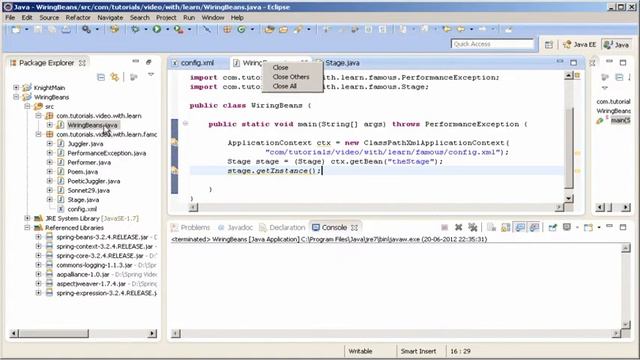Open the New button dropdown arrow
The height and width of the screenshot is (360, 640).
(27, 29)
